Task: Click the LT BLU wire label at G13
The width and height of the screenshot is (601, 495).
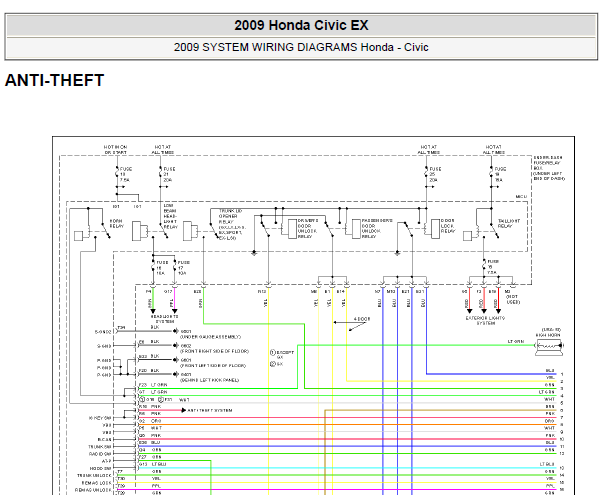Action: point(159,464)
